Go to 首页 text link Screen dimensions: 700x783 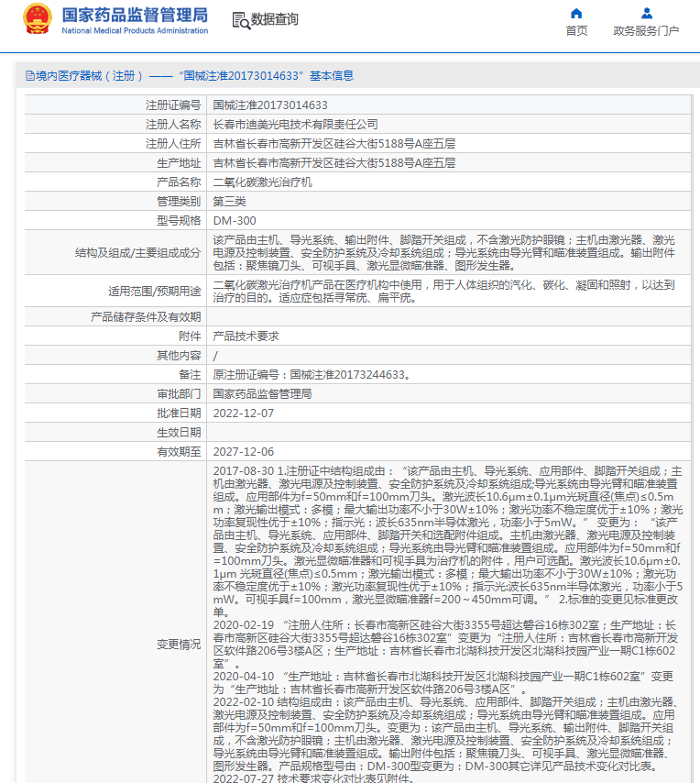click(x=576, y=31)
